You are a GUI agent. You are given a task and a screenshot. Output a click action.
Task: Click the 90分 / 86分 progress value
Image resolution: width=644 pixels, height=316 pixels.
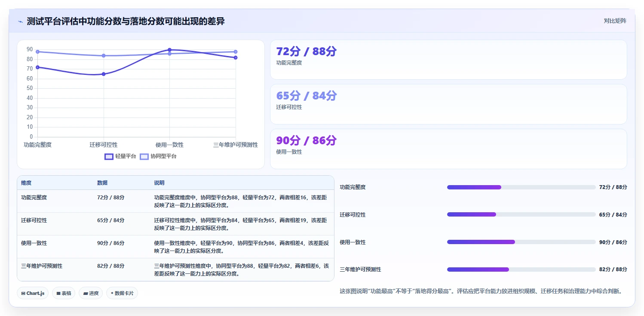point(613,242)
